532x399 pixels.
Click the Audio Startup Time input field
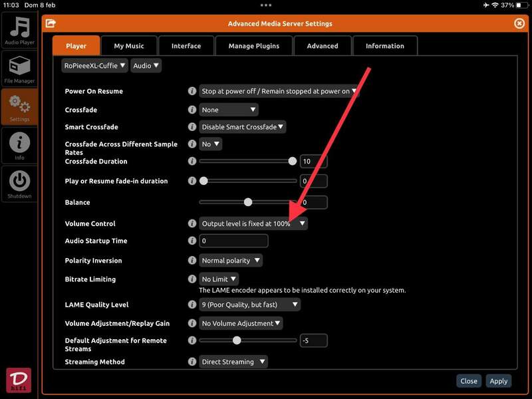(x=233, y=241)
